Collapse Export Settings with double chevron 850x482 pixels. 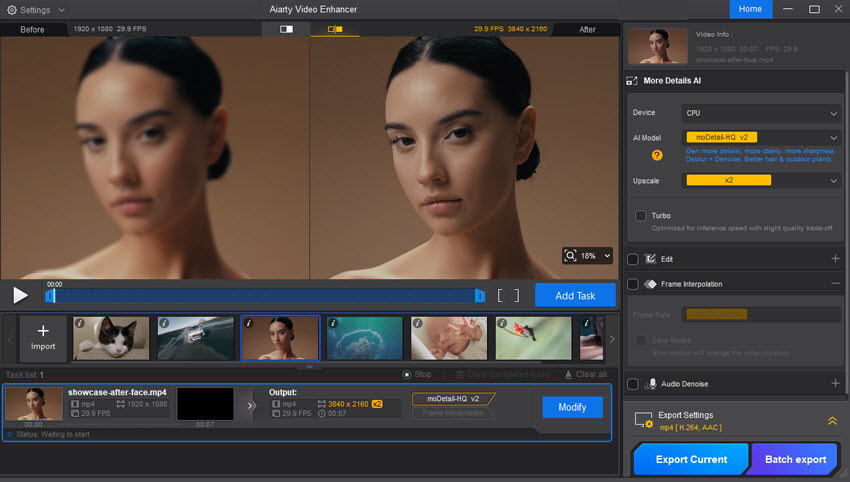[832, 421]
